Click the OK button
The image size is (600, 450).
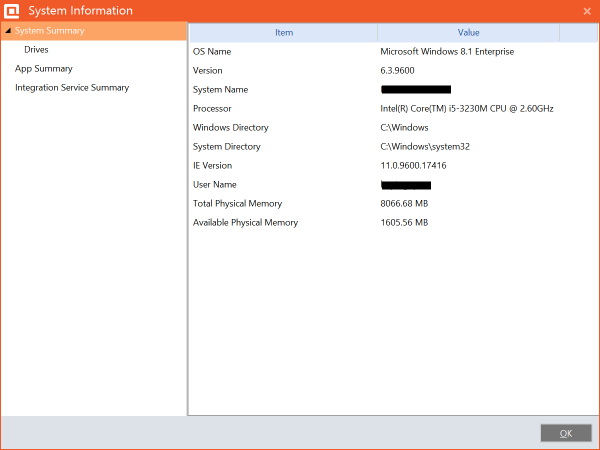tap(566, 433)
